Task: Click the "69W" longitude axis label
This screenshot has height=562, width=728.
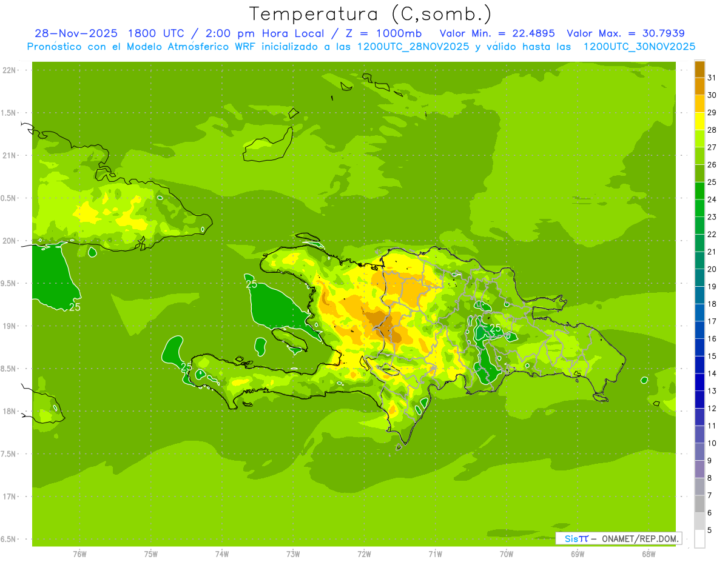Action: [x=578, y=554]
